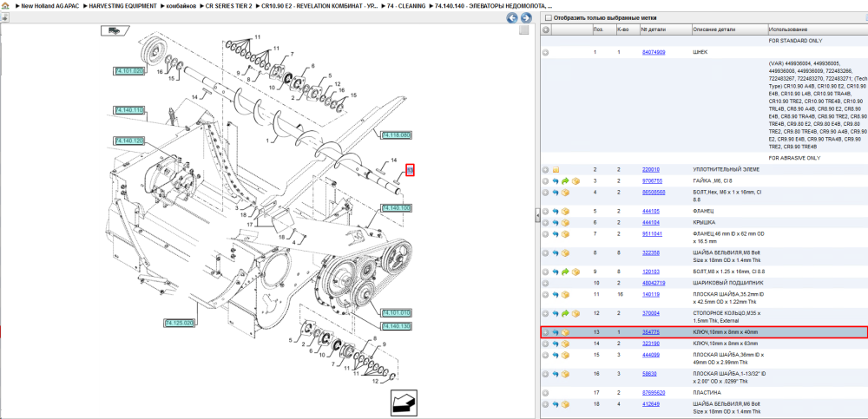Screen dimensions: 868x419
Task: Click box icon on part 9706755 row
Action: coord(575,181)
